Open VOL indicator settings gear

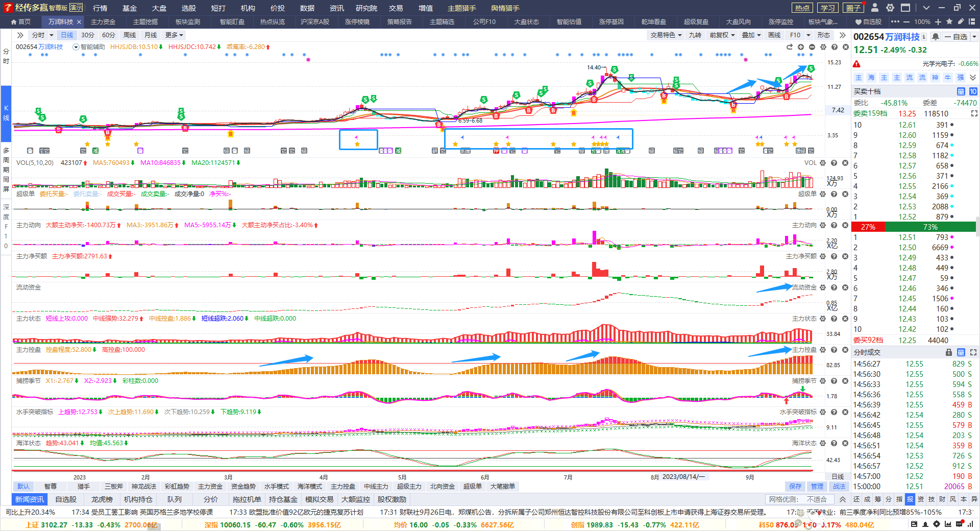(823, 163)
